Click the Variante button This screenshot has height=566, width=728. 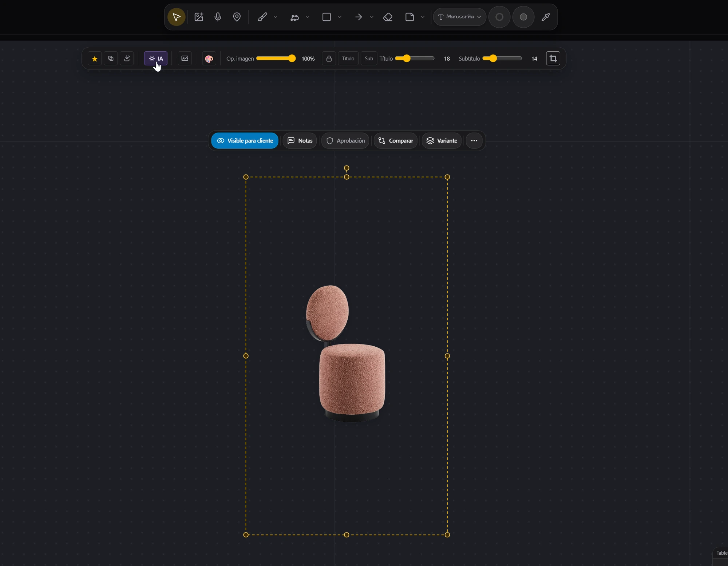(442, 141)
